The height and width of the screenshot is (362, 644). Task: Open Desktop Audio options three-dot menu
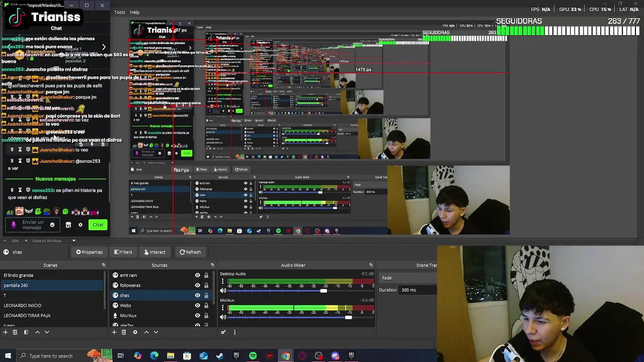[x=223, y=282]
